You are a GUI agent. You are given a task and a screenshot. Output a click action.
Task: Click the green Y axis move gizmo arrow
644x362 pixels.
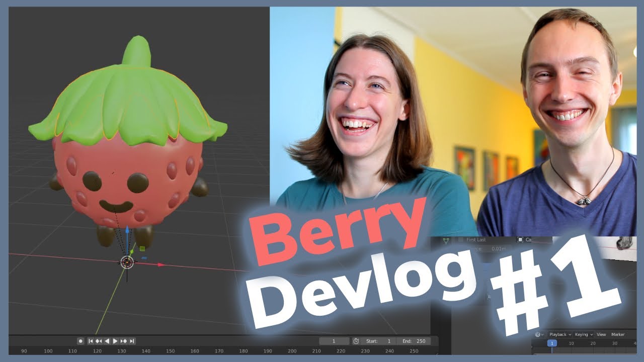point(132,251)
